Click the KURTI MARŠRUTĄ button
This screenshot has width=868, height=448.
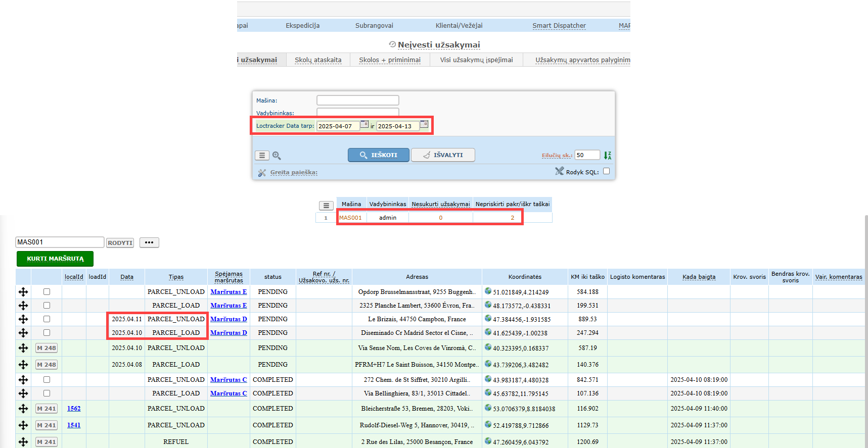point(55,259)
